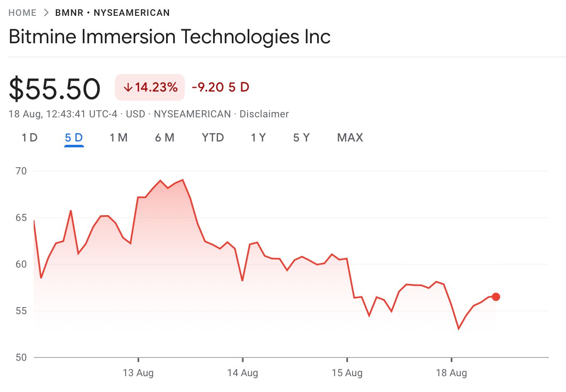Click the 14 Aug date axis label
The image size is (566, 392).
[x=243, y=373]
